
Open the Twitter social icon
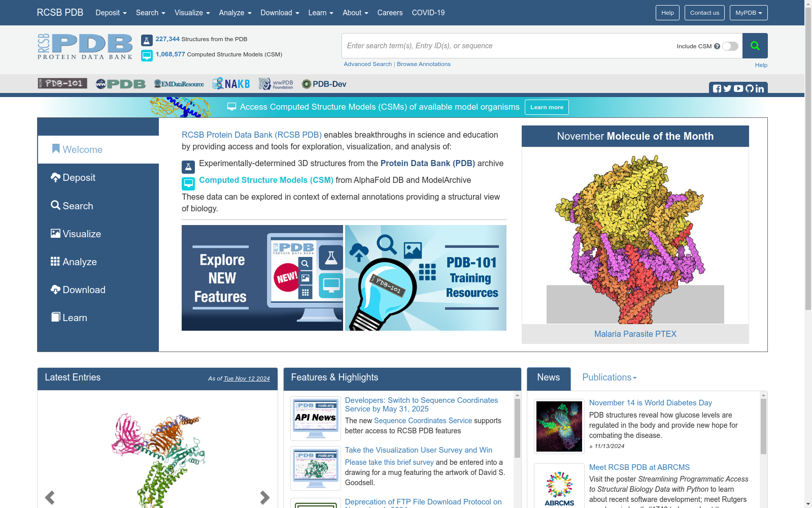727,88
